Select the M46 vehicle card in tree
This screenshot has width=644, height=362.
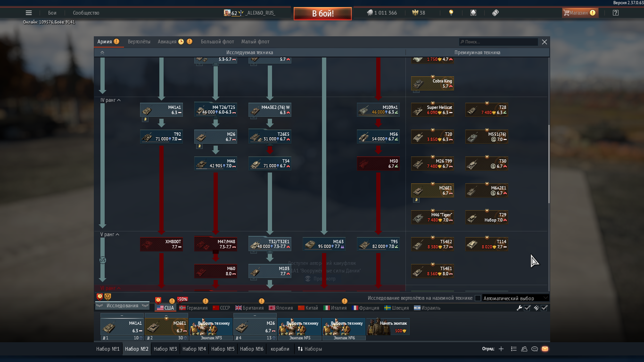(215, 164)
